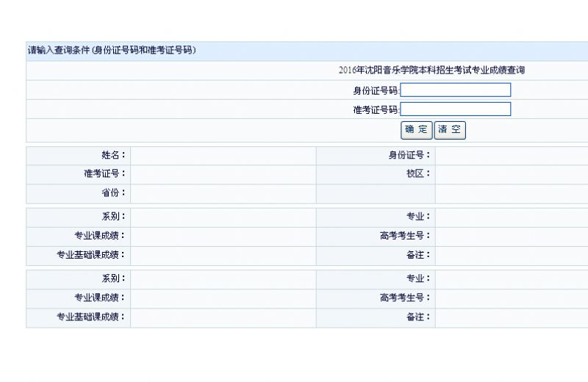Click the empty value cell next to 姓名

pos(223,155)
